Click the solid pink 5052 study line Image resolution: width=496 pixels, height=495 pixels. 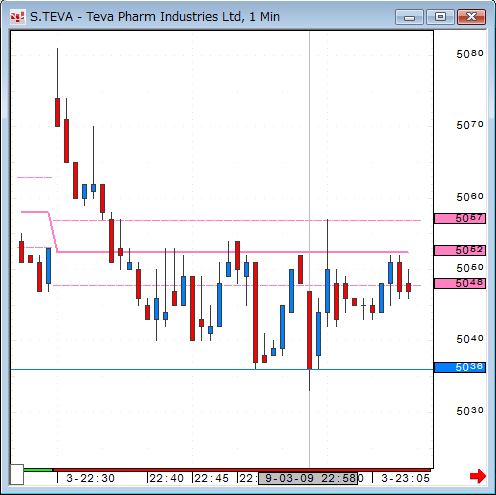[x=233, y=252]
